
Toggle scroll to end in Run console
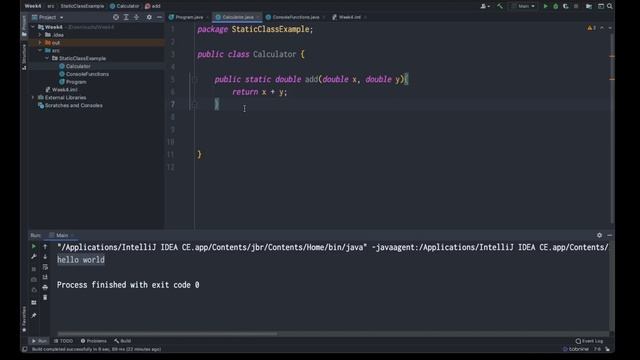click(45, 277)
